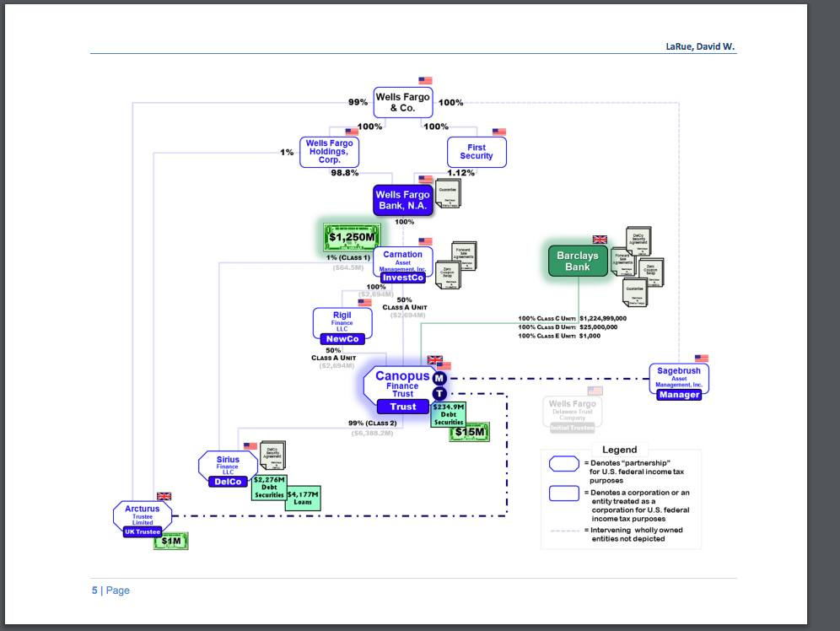Click the Manager label under Sagebrush
The image size is (840, 631).
[x=679, y=395]
